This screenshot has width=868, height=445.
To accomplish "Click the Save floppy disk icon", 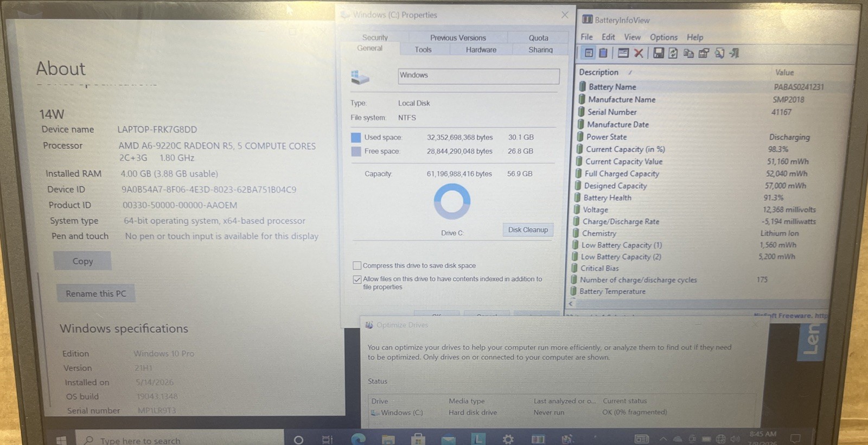I will coord(658,53).
